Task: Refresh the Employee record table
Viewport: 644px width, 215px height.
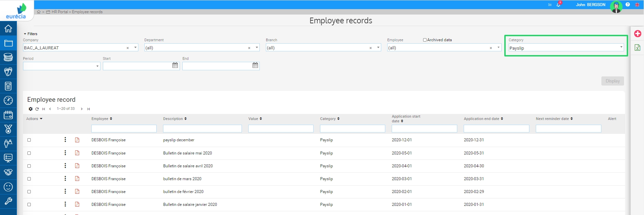Action: [37, 109]
